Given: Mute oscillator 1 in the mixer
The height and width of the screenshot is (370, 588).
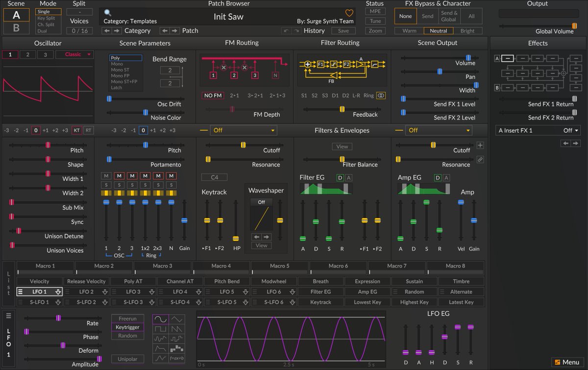Looking at the screenshot, I should pos(106,176).
